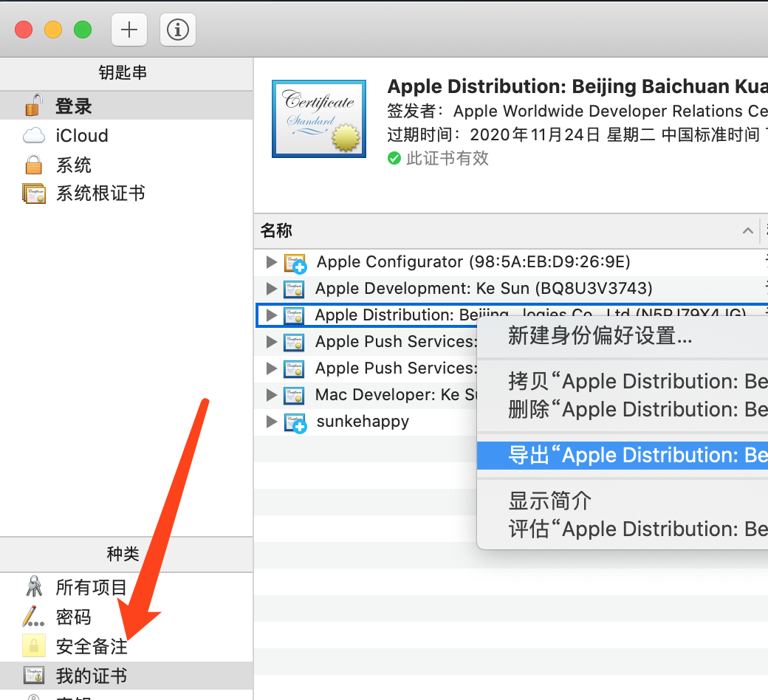Expand the Mac Developer: Ke Sun row
Screen dimensions: 768x700
pos(271,395)
